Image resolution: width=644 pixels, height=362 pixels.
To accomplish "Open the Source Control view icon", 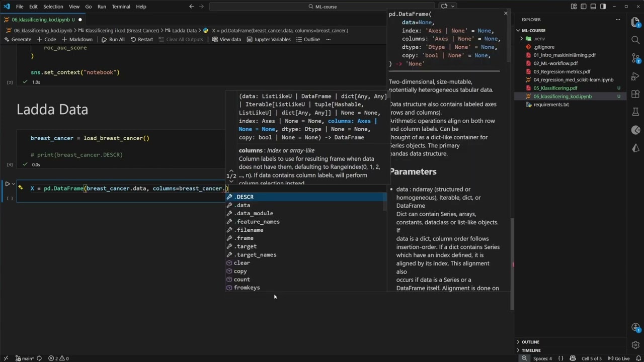I will pyautogui.click(x=635, y=58).
